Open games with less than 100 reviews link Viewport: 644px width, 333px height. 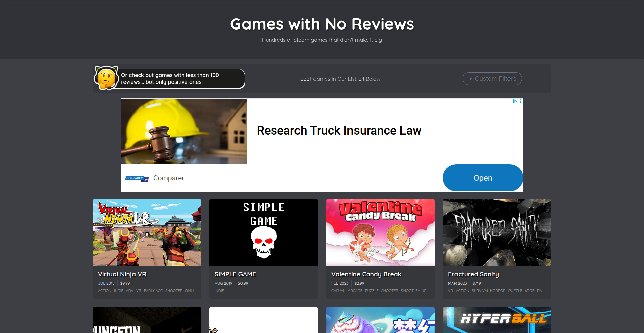click(x=170, y=78)
